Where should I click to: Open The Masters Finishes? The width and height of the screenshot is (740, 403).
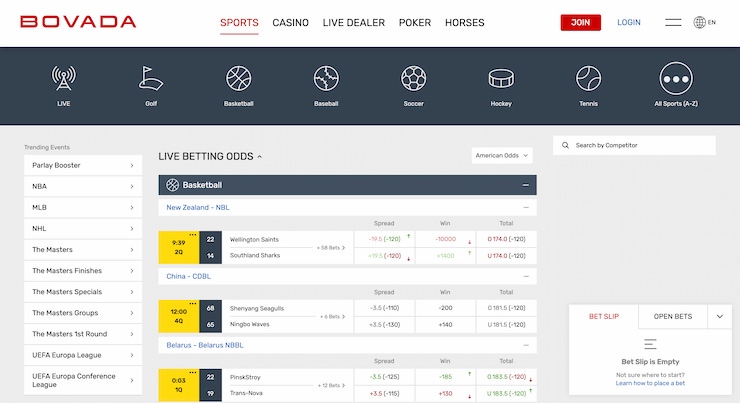(x=83, y=270)
